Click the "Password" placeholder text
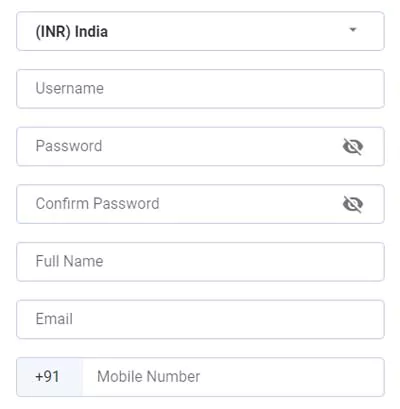Viewport: 400px width, 409px height. click(69, 146)
